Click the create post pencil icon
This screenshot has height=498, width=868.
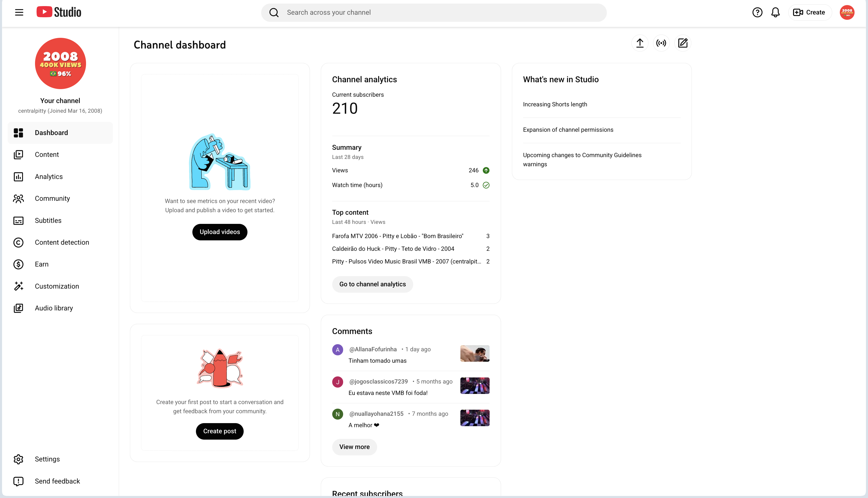coord(683,43)
